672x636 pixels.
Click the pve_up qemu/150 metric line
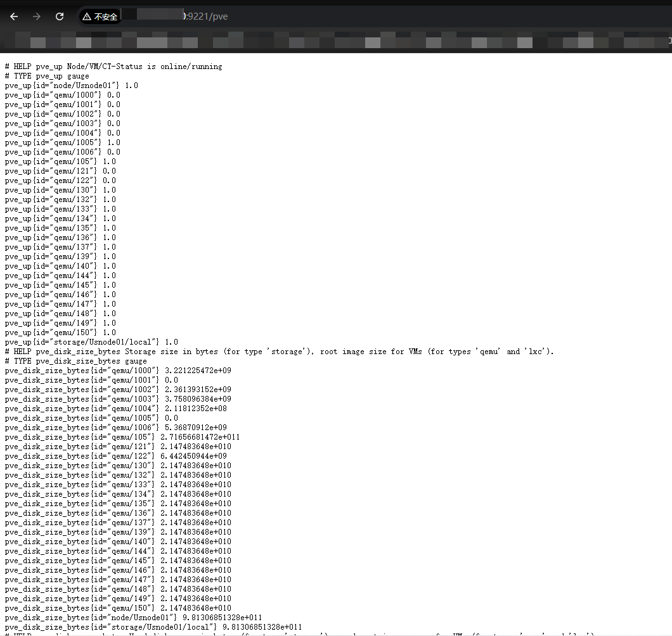[60, 333]
